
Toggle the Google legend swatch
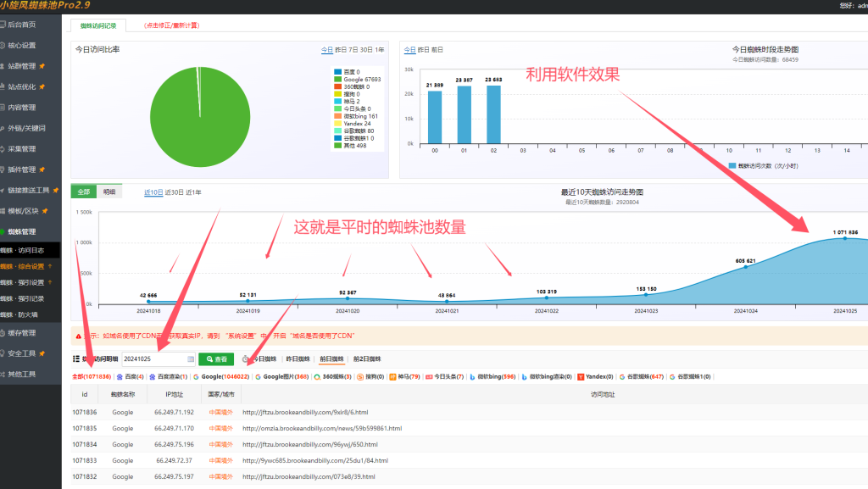click(x=337, y=79)
